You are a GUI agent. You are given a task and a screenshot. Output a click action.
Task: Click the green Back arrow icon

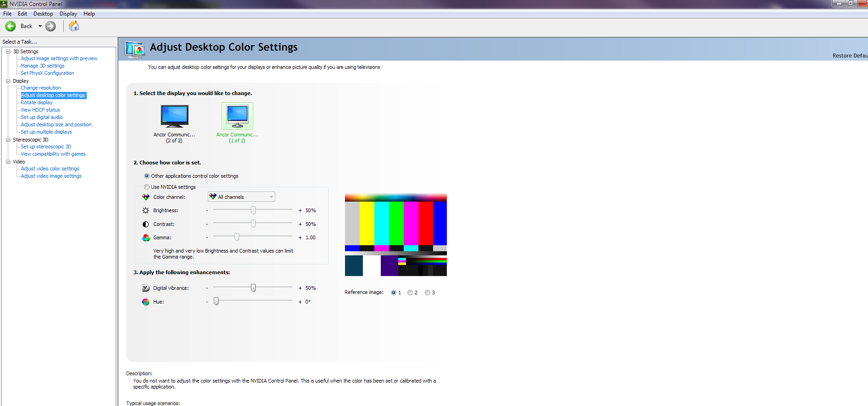tap(11, 26)
